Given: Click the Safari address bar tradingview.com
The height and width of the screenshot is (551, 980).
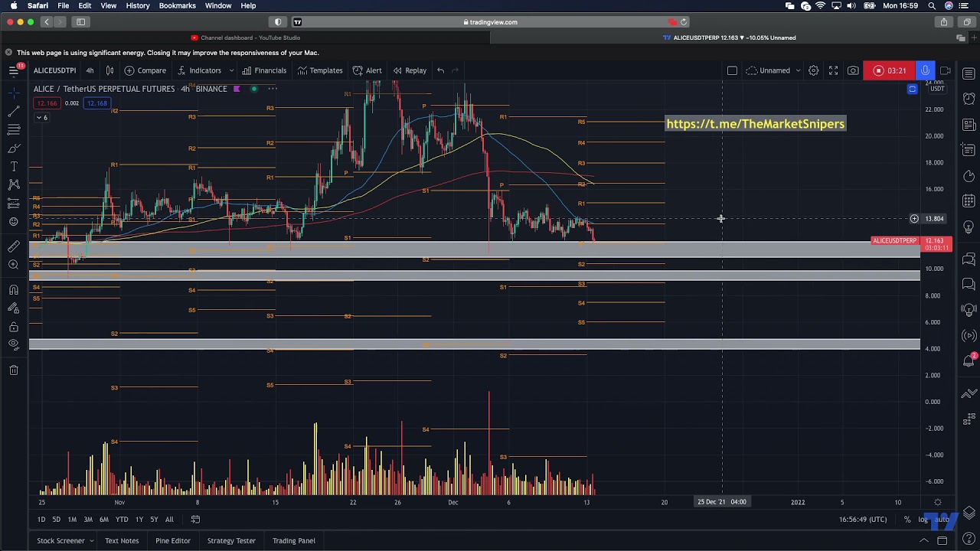Looking at the screenshot, I should 490,22.
